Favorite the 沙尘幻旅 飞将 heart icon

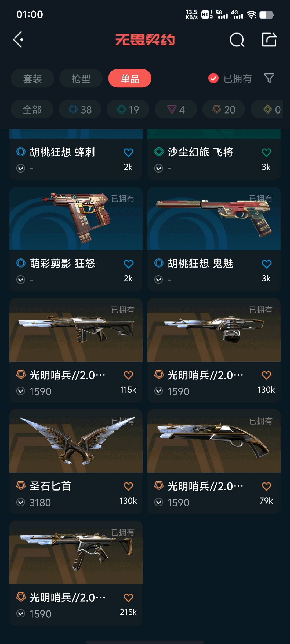pyautogui.click(x=266, y=152)
